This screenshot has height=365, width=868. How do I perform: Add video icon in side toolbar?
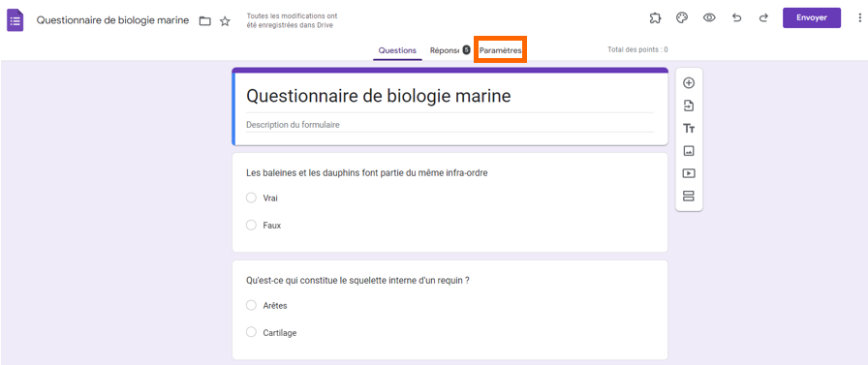point(689,173)
